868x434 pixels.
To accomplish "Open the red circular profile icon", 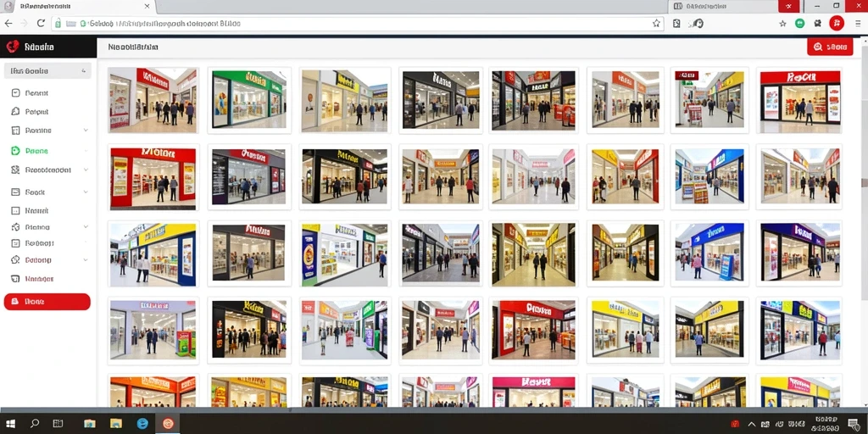I will click(x=836, y=23).
